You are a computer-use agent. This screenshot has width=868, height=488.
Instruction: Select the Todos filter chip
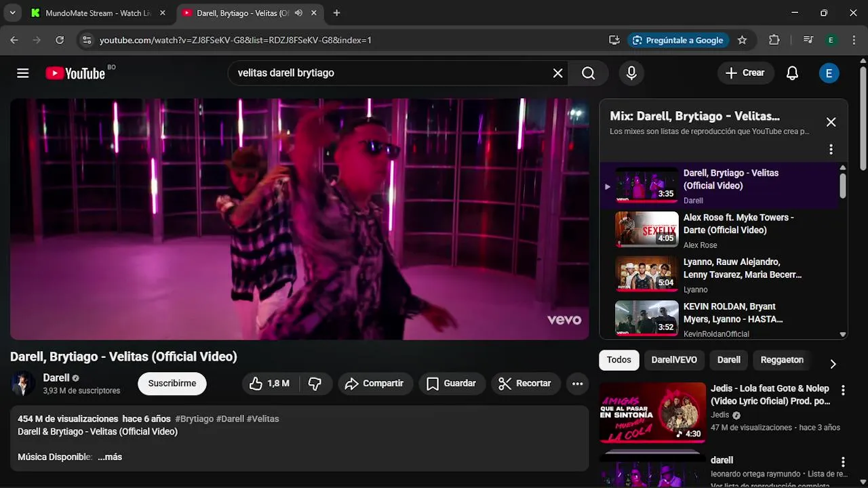click(x=618, y=360)
